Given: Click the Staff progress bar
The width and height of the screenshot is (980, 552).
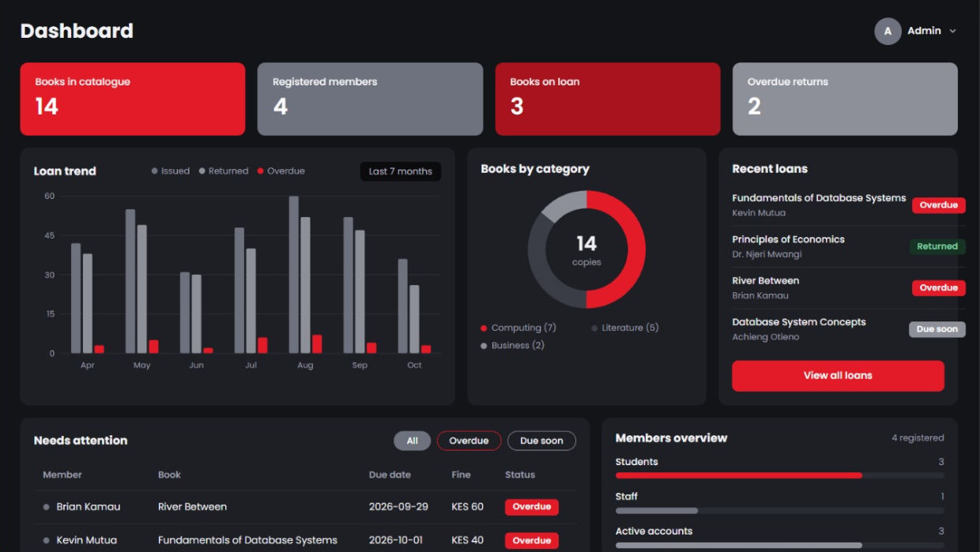Looking at the screenshot, I should [x=779, y=510].
